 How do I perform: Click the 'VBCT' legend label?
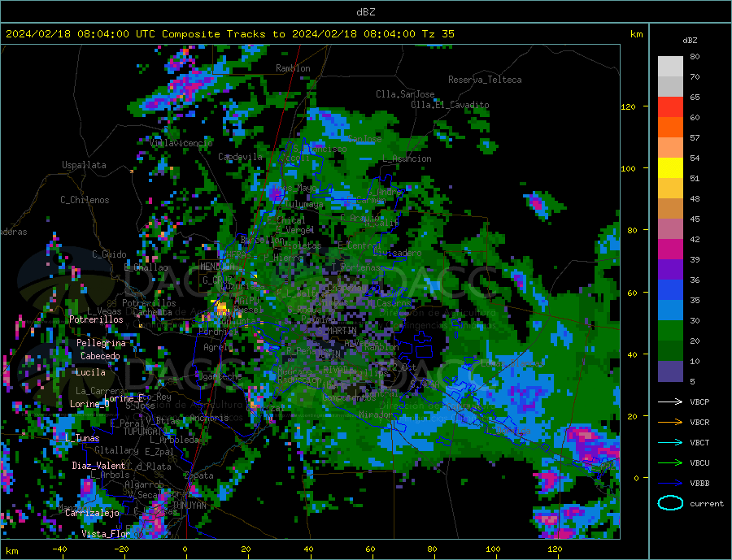[x=699, y=442]
